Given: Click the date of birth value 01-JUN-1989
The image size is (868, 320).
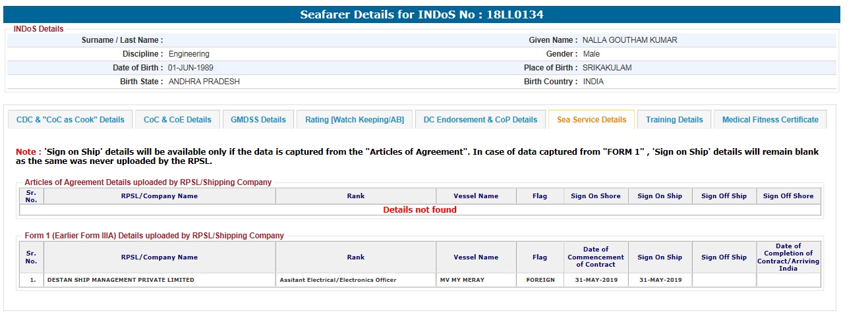Looking at the screenshot, I should pos(190,68).
